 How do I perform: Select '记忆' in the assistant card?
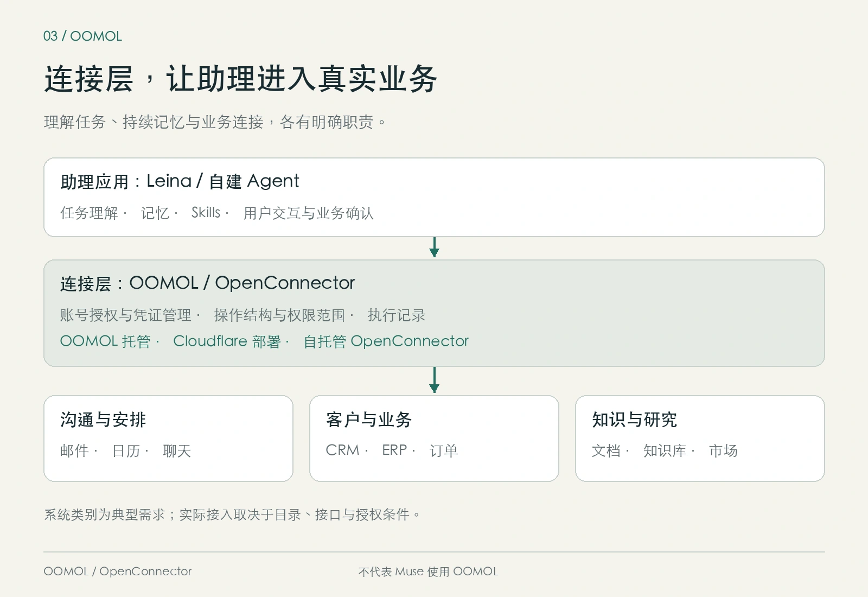point(155,213)
